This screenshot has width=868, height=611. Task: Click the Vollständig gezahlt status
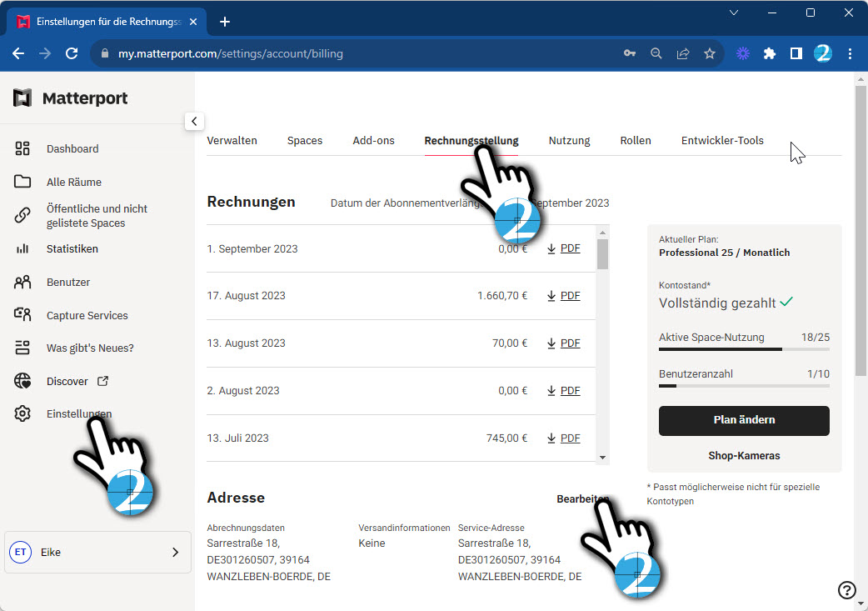(726, 303)
